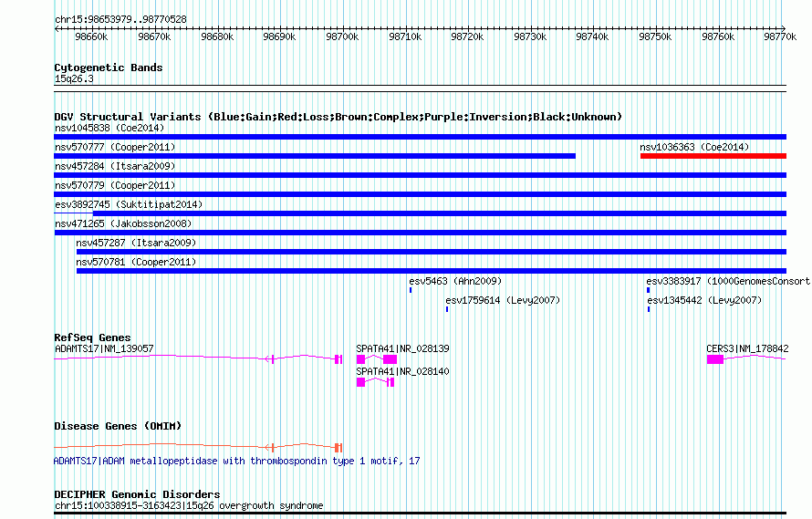Viewport: 812px width, 519px height.
Task: Click the DGV Structural Variants track title
Action: tap(338, 117)
